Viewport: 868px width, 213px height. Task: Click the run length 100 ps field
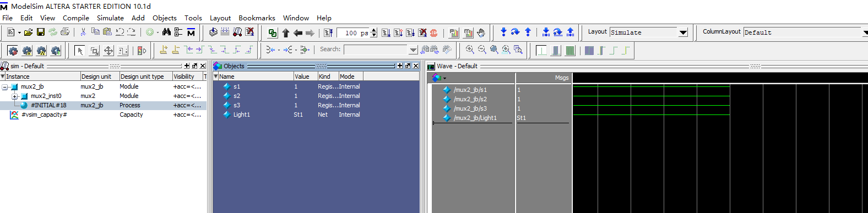click(354, 33)
